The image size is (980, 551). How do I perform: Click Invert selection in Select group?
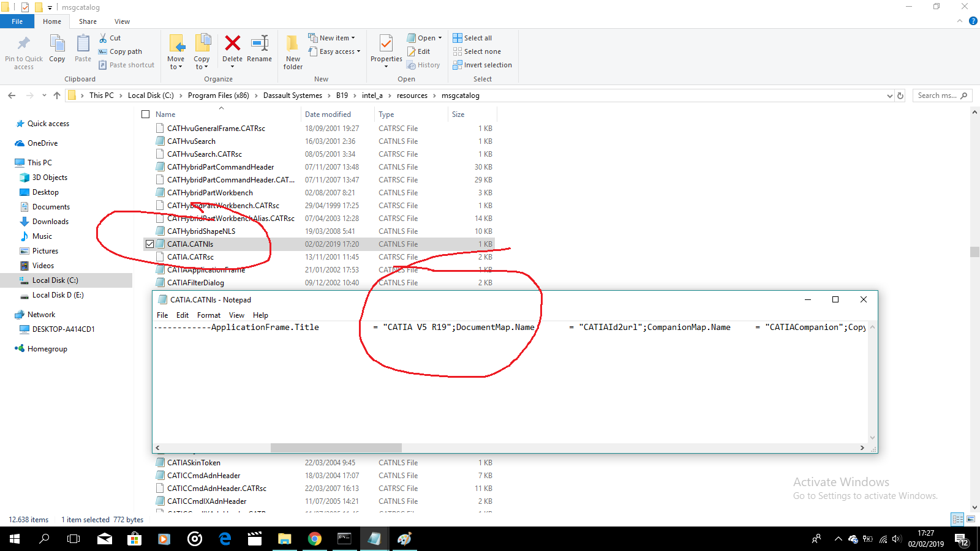coord(482,65)
